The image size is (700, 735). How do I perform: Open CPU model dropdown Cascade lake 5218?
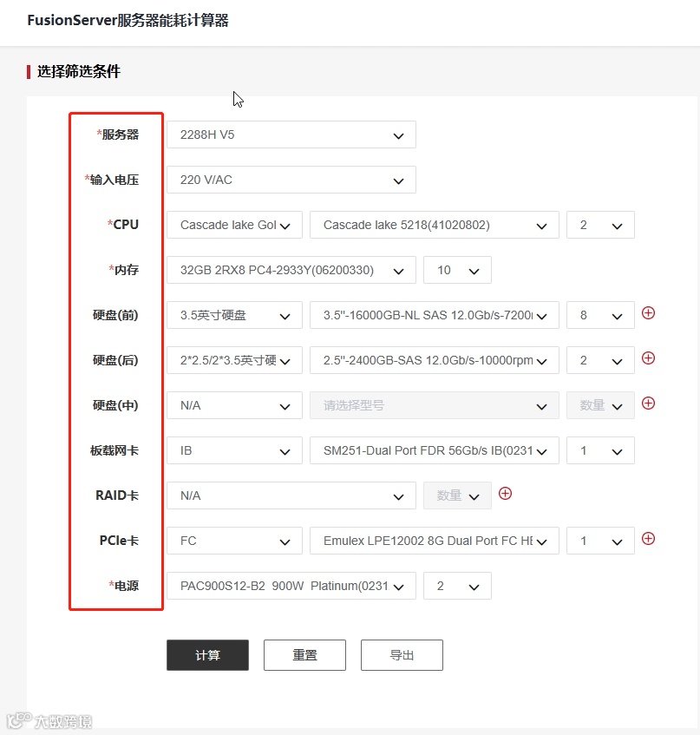point(435,225)
